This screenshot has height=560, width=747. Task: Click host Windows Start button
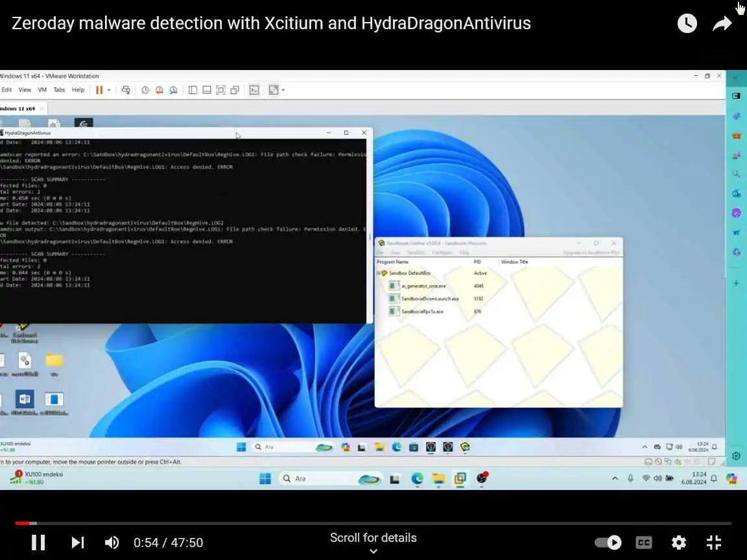(265, 478)
